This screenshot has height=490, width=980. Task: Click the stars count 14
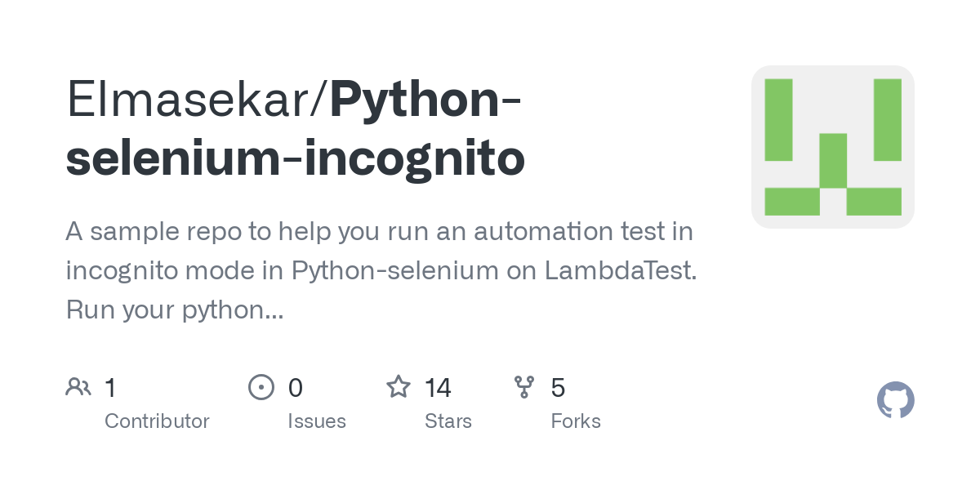[439, 387]
